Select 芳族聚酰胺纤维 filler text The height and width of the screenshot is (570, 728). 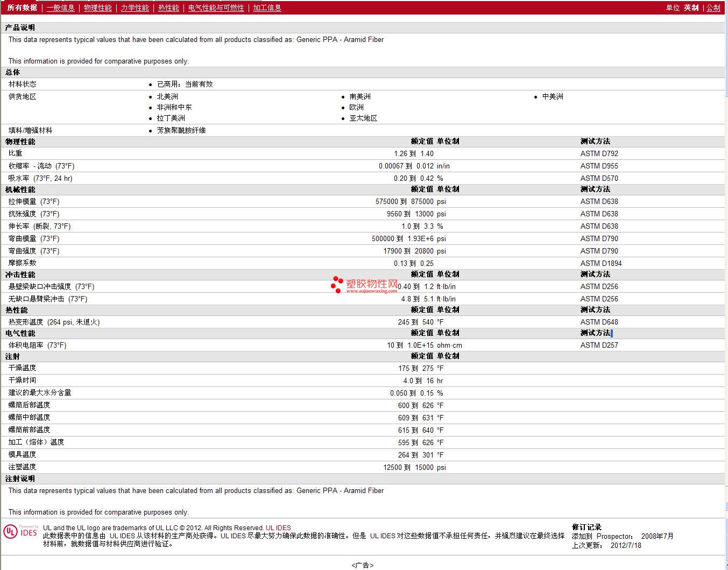[181, 130]
